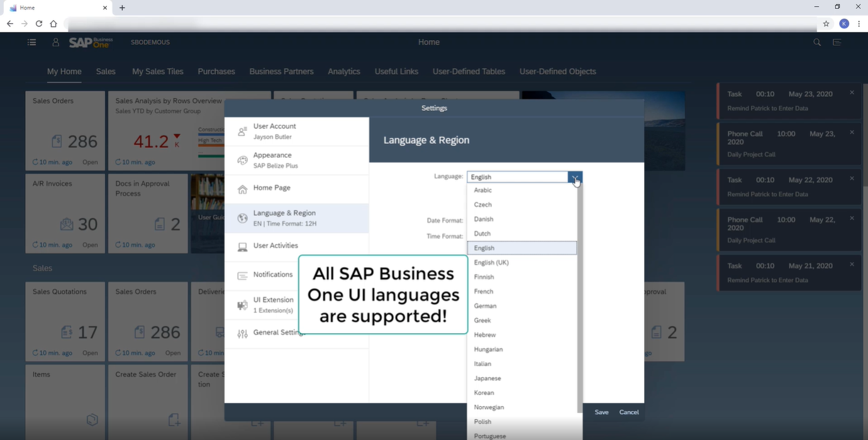Open the notifications list icon at top right
Viewport: 868px width, 440px height.
[x=837, y=42]
